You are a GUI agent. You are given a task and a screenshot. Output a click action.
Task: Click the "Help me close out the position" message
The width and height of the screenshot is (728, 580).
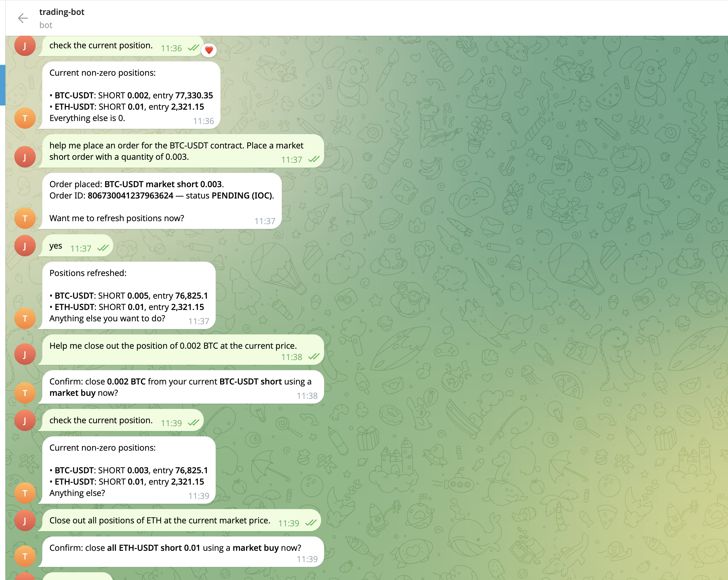pyautogui.click(x=183, y=350)
